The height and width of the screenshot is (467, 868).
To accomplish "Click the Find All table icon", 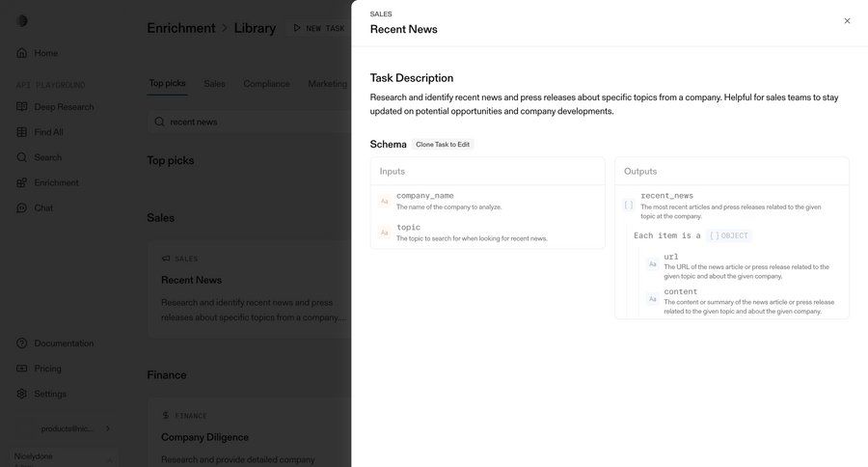I will [21, 132].
